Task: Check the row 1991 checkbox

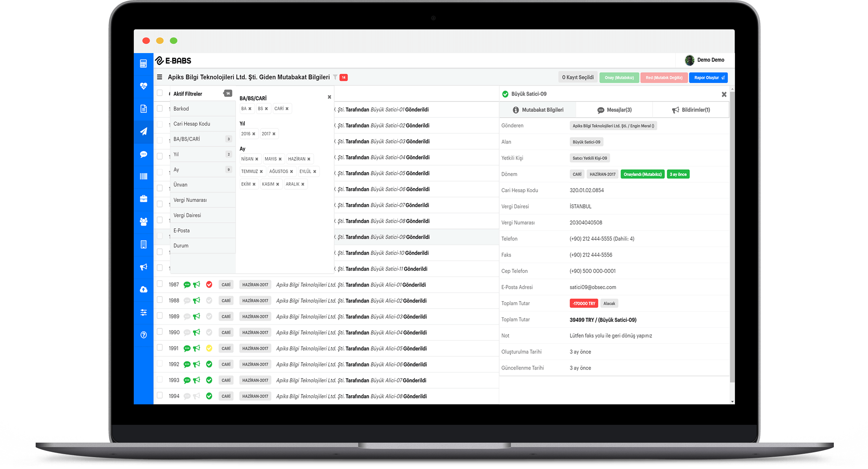Action: pos(160,348)
